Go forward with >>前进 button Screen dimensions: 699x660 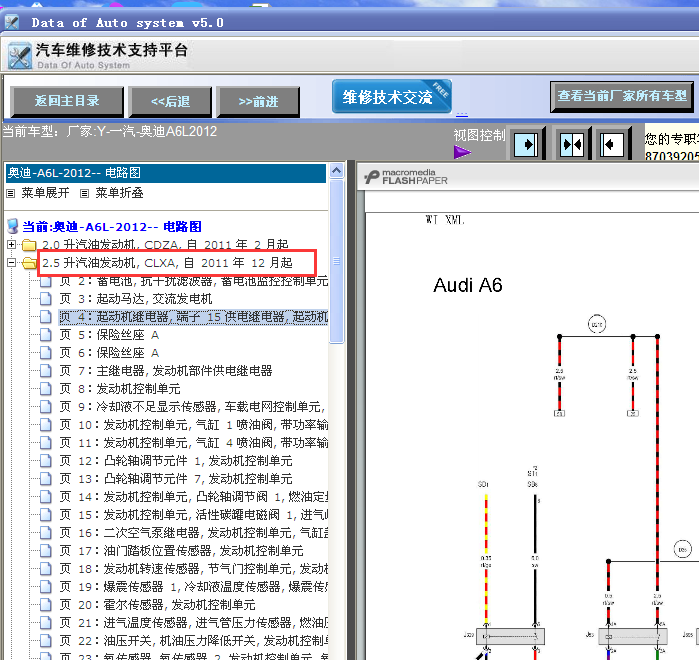pyautogui.click(x=258, y=101)
